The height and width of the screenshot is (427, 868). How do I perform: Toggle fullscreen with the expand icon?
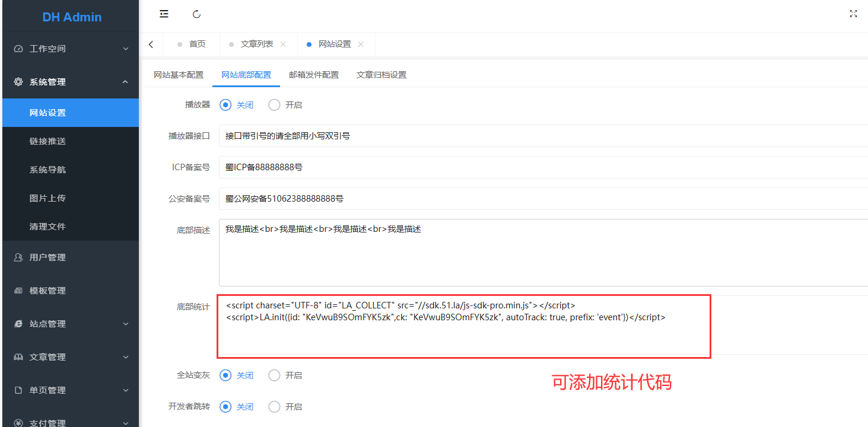853,14
